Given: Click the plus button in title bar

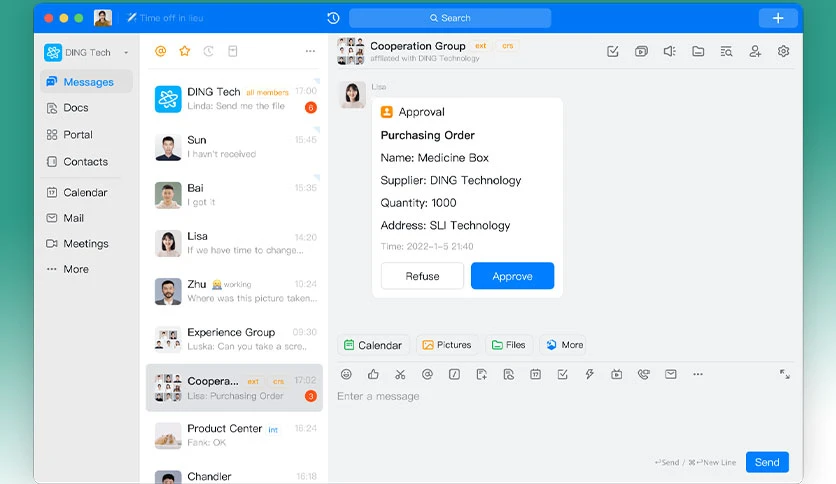Looking at the screenshot, I should pos(778,18).
